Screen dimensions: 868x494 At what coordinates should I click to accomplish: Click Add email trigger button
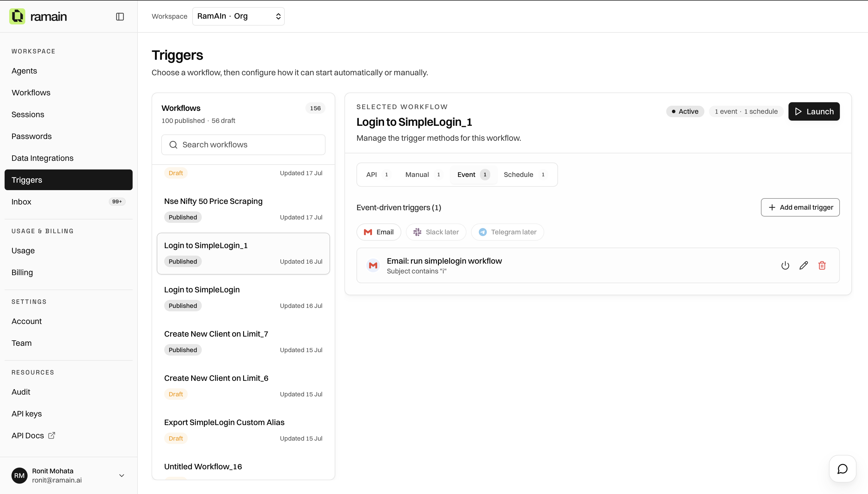800,207
